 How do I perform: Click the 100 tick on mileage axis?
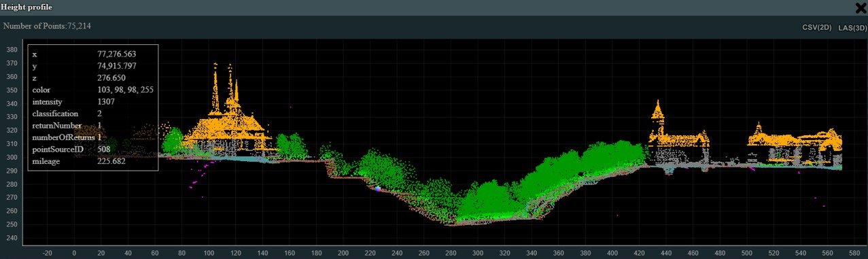[208, 252]
